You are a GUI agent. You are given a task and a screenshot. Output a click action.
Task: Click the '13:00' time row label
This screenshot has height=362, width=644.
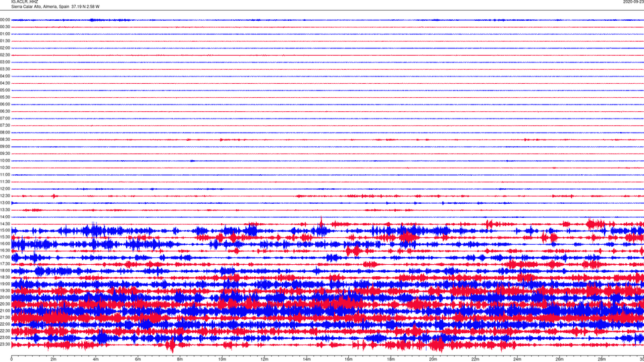(5, 202)
